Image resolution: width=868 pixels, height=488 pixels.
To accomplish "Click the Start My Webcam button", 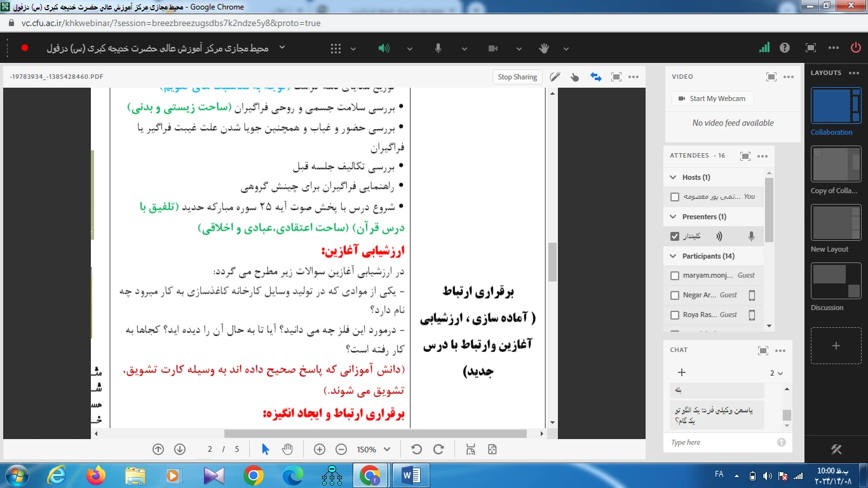I will [x=712, y=98].
